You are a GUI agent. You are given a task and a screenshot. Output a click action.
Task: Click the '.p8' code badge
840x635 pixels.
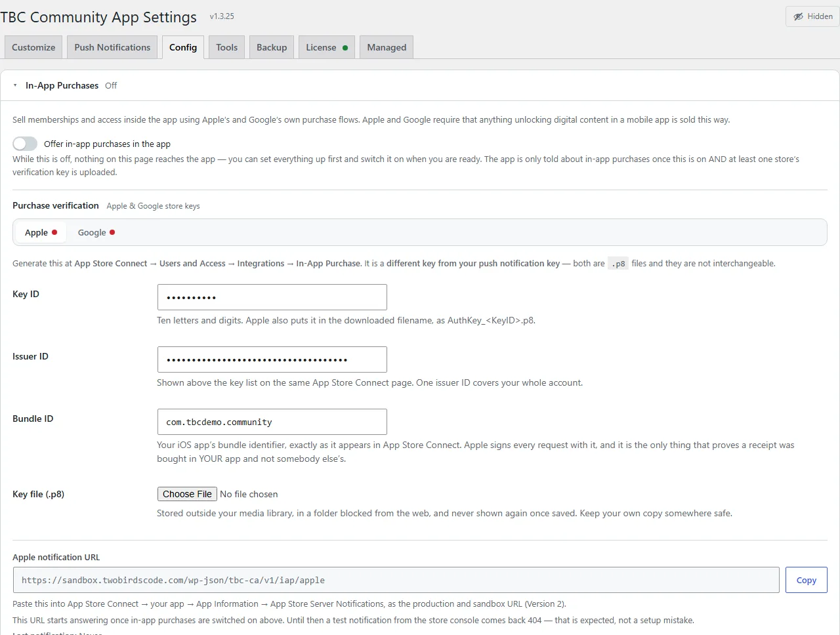point(618,264)
